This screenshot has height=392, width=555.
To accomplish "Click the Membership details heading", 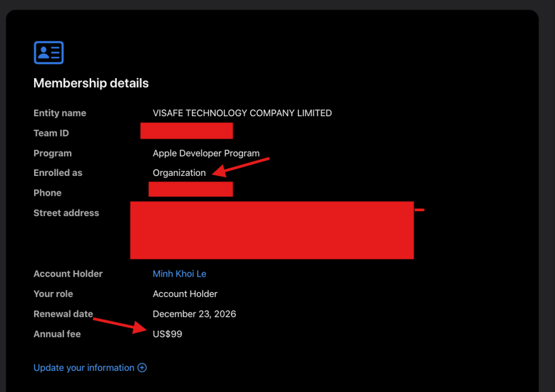I will point(90,84).
